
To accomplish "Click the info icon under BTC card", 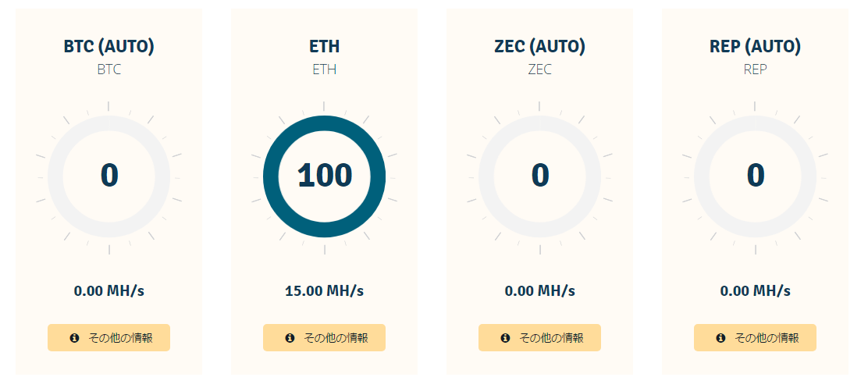I will [x=75, y=338].
